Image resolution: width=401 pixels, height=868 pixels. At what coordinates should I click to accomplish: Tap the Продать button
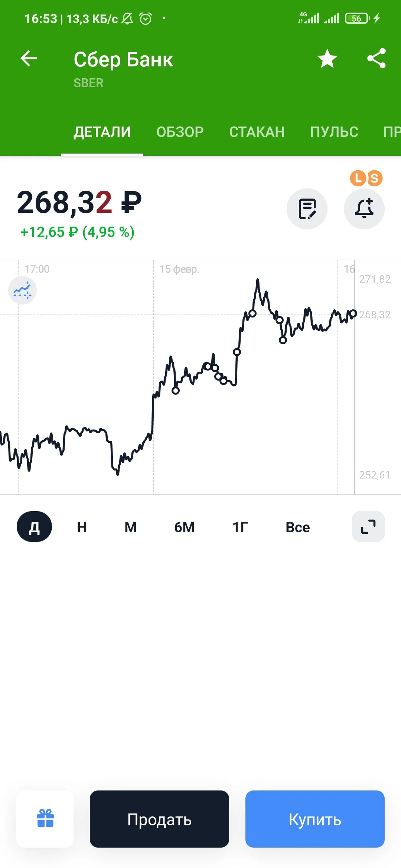pos(159,819)
